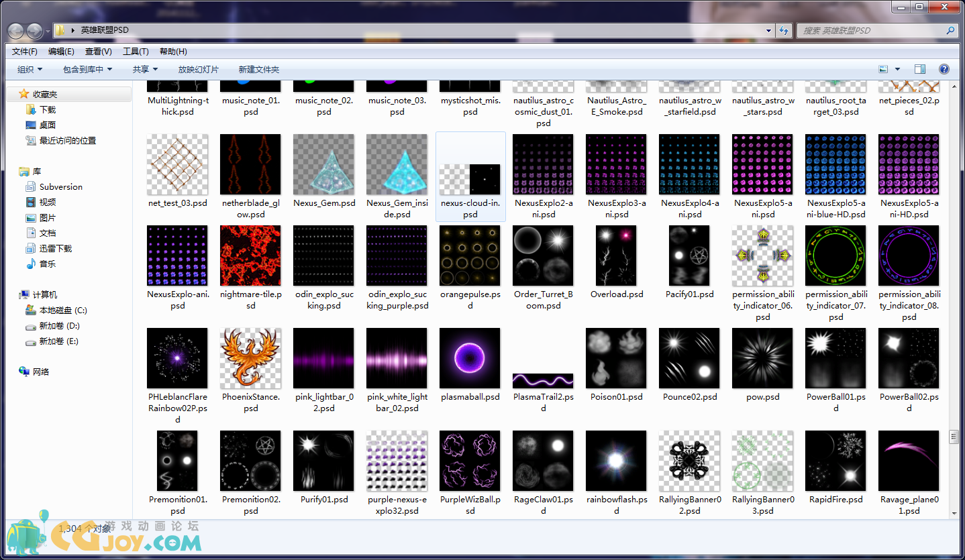The width and height of the screenshot is (965, 560).
Task: Select Overload.psd thumbnail
Action: point(617,256)
